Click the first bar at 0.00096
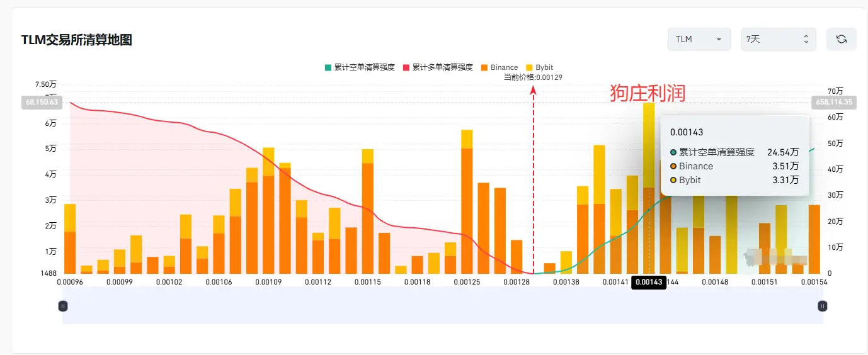 tap(70, 239)
